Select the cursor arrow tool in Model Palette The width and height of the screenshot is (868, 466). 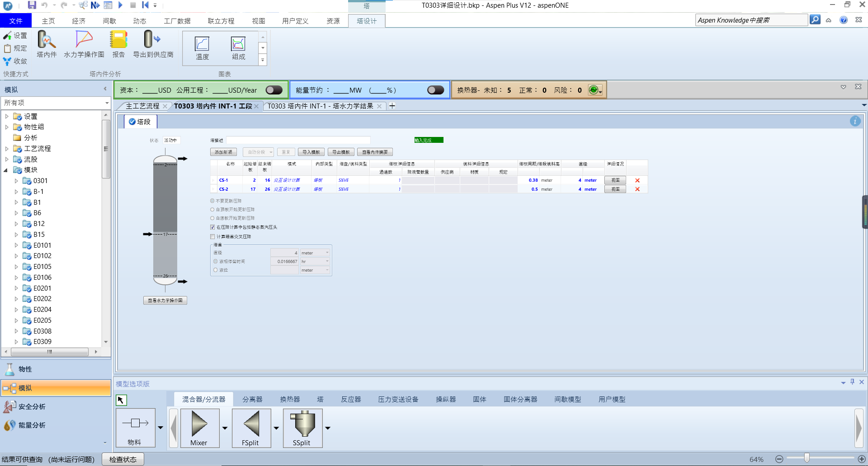121,400
